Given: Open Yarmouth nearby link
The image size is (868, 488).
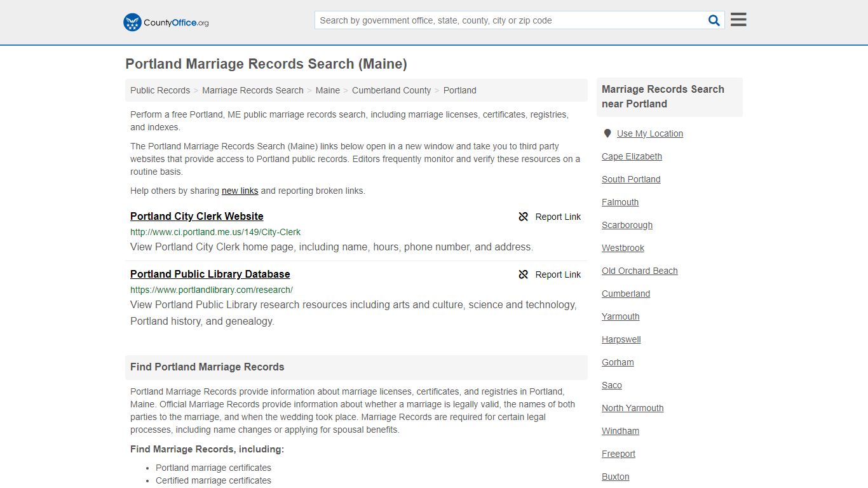Looking at the screenshot, I should pyautogui.click(x=621, y=316).
